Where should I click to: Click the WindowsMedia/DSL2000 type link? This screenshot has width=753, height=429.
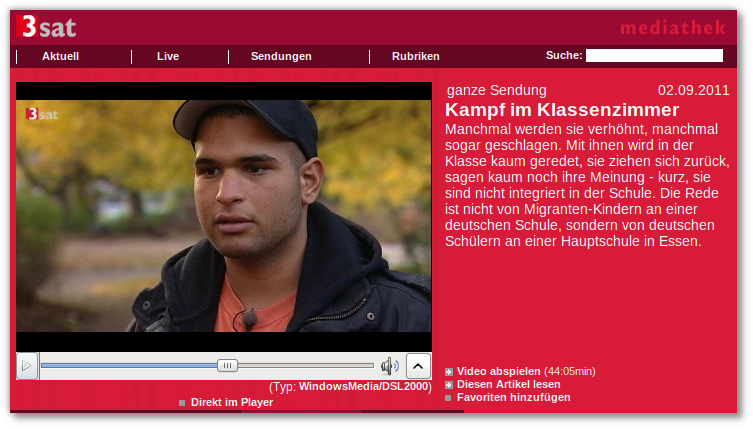364,386
